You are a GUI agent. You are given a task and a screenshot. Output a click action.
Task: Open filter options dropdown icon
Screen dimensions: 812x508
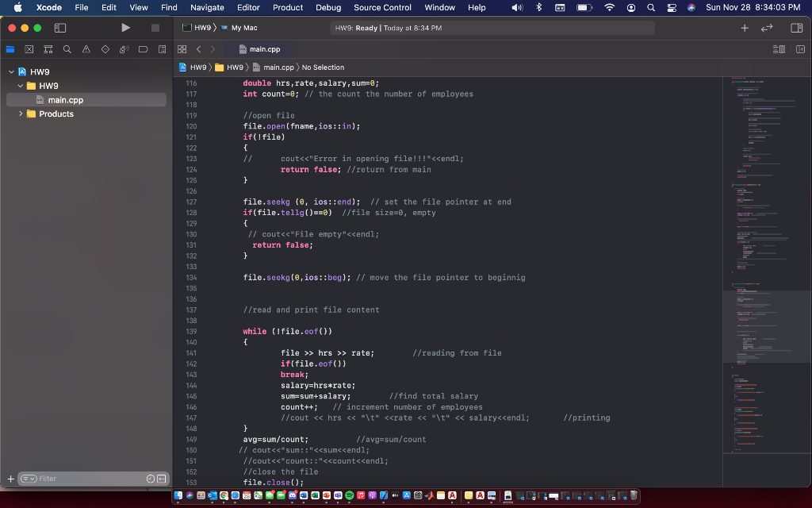[x=29, y=479]
